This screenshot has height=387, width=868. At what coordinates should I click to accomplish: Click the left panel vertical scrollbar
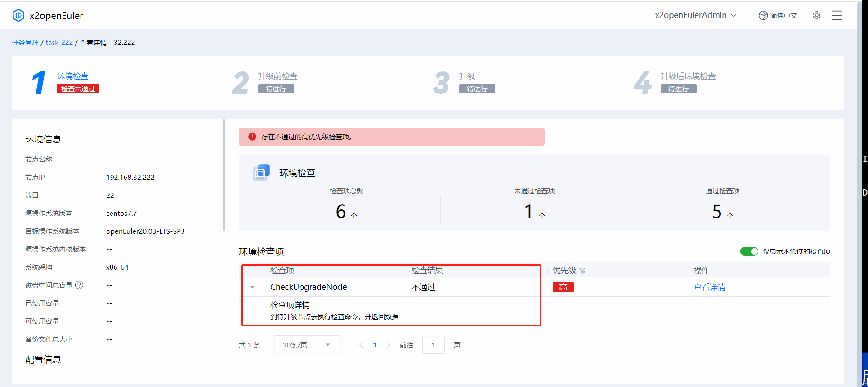pyautogui.click(x=224, y=175)
